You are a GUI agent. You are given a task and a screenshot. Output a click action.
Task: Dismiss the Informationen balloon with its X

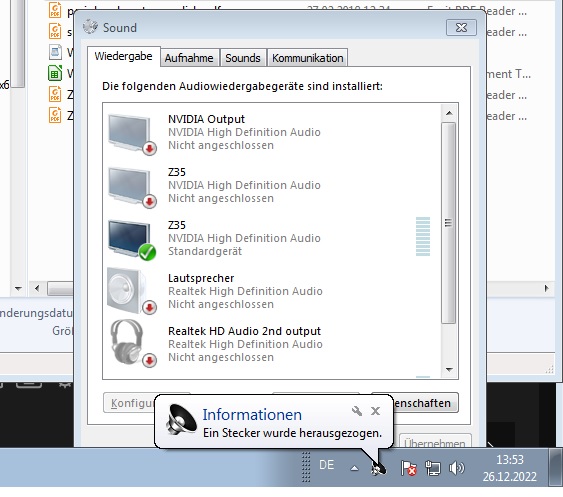point(375,411)
